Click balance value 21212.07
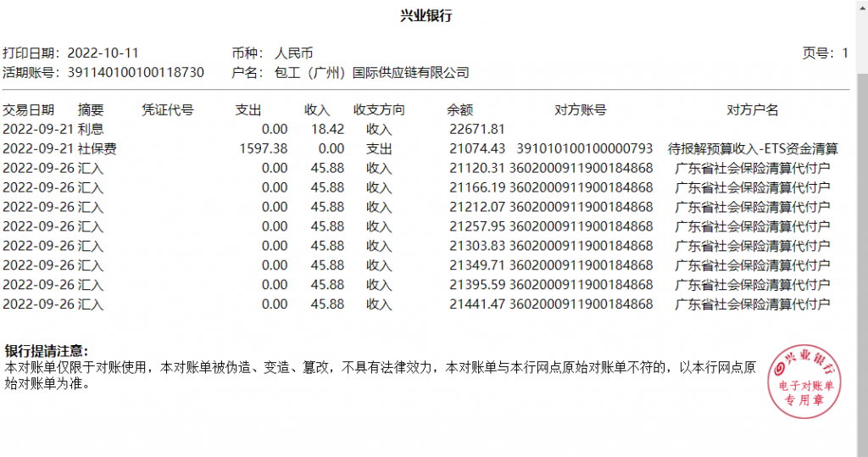The height and width of the screenshot is (457, 868). click(477, 207)
